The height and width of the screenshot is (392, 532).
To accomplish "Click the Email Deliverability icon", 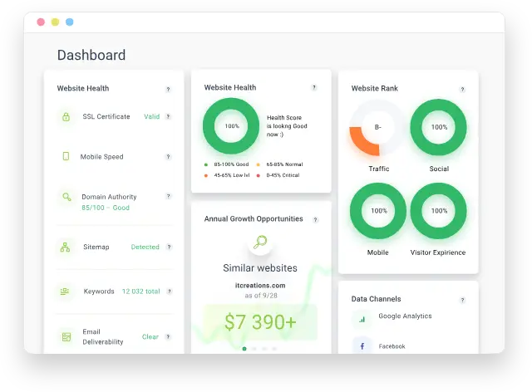I will coord(66,336).
